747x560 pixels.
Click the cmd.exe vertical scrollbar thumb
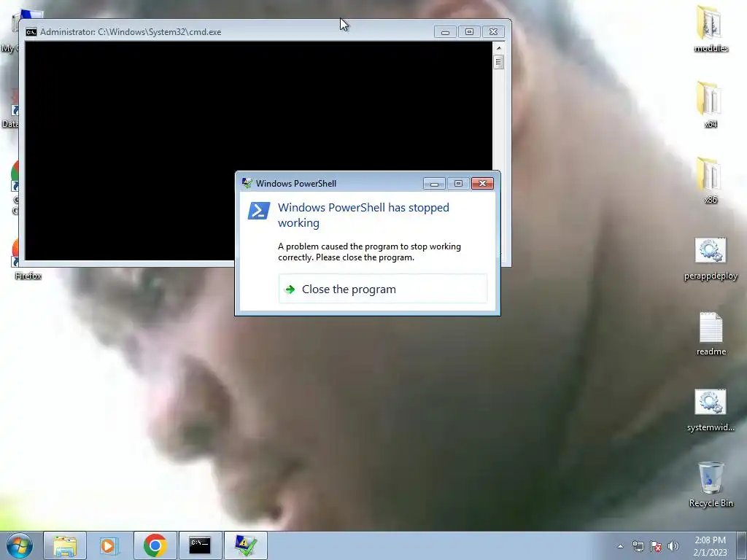499,62
